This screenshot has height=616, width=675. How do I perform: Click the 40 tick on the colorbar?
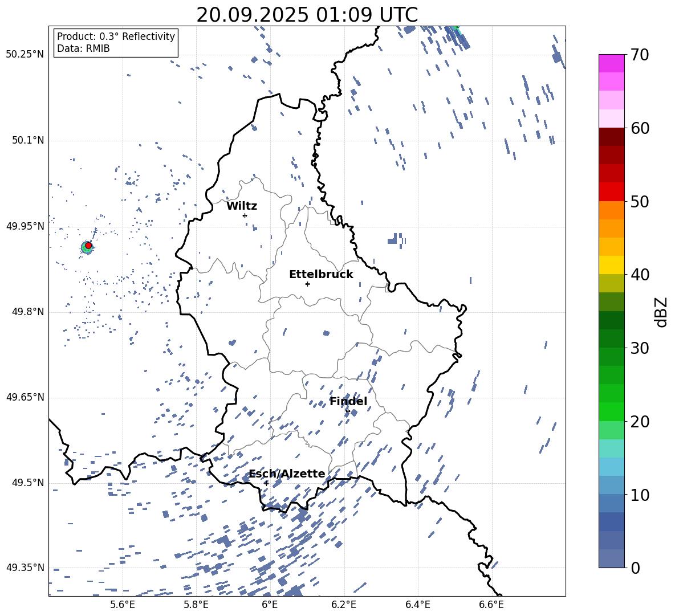pos(640,275)
